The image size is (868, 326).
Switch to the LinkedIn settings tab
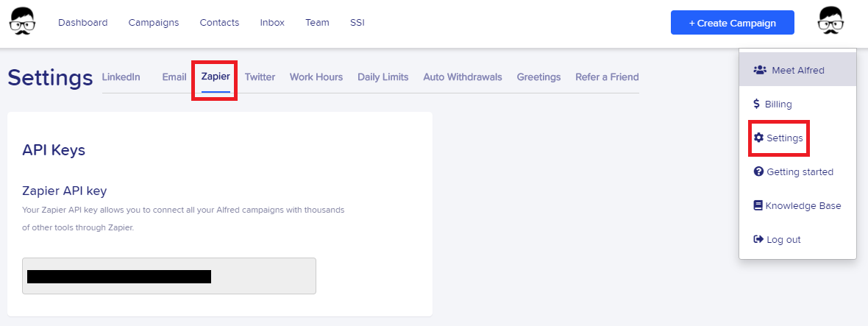[121, 77]
